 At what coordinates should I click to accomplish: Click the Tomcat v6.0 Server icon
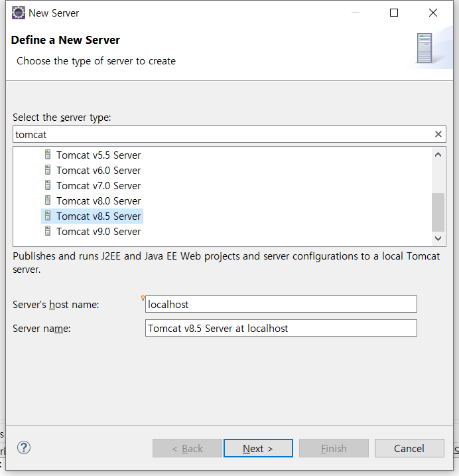[48, 170]
